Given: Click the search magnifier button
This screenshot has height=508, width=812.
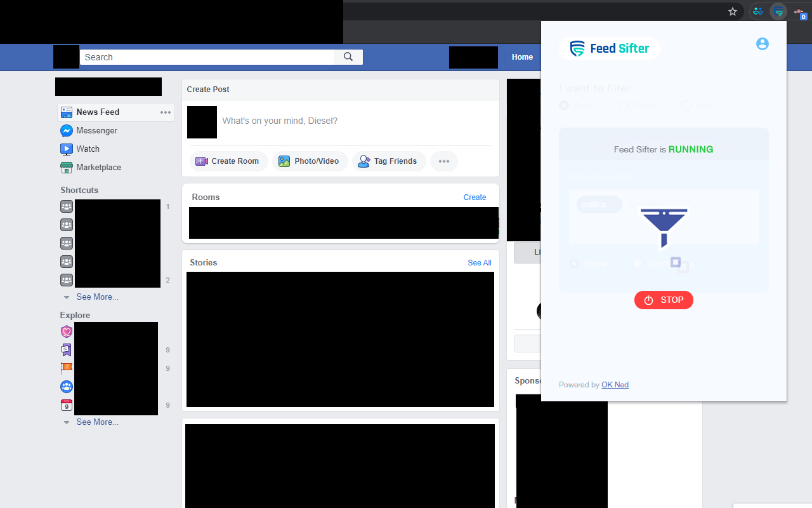Looking at the screenshot, I should click(x=348, y=57).
